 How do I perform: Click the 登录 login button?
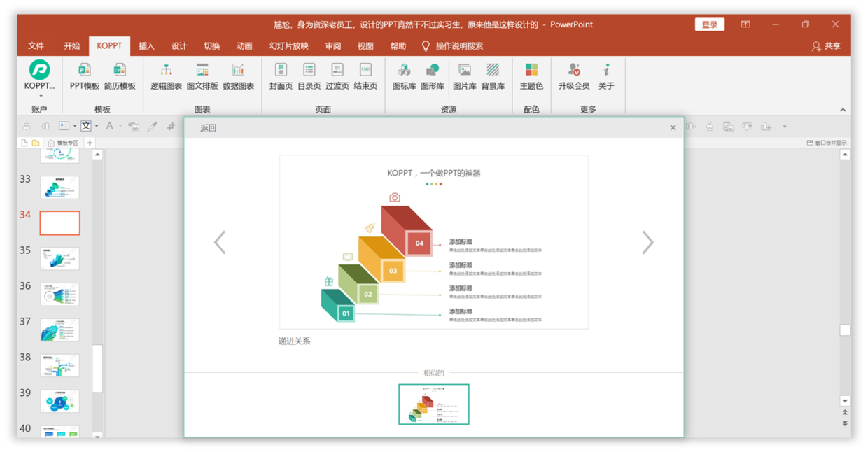point(709,24)
